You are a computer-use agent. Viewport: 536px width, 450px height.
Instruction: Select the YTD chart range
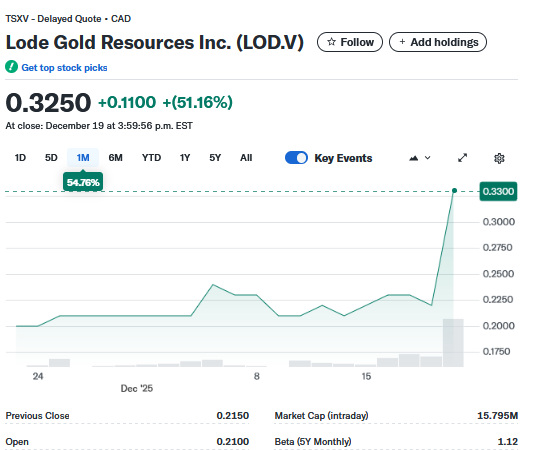151,158
